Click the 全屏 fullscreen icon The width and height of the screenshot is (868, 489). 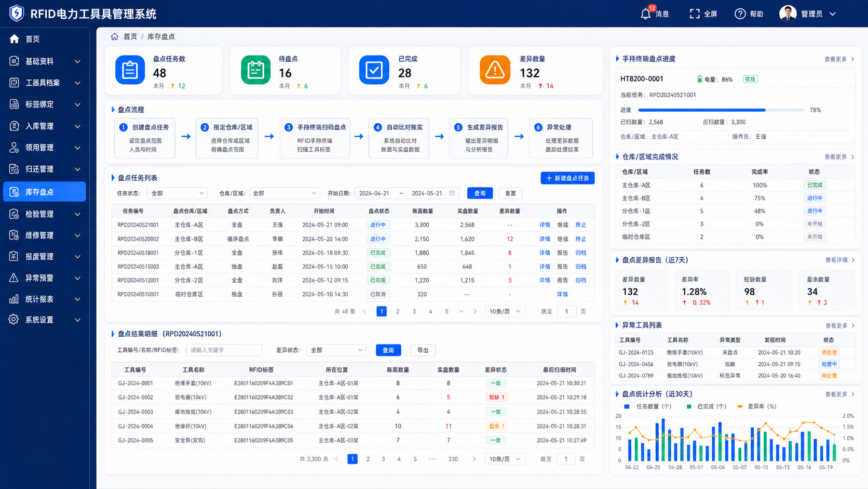pos(695,14)
